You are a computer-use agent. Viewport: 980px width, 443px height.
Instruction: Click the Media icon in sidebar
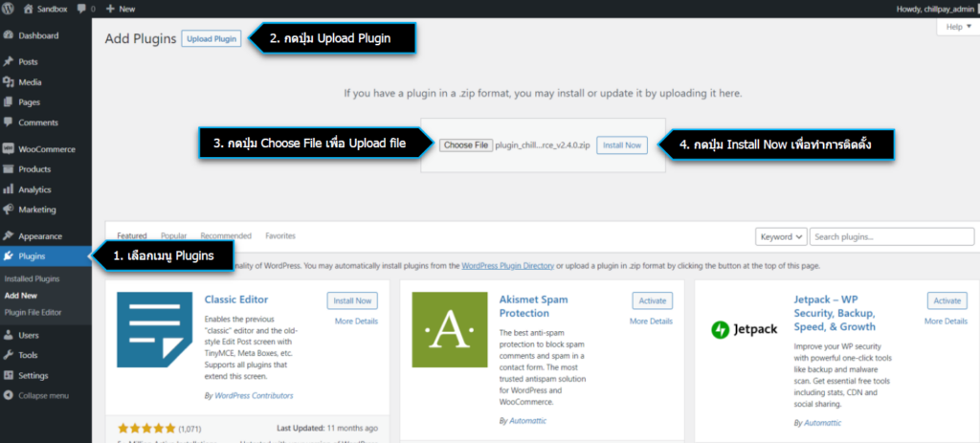click(x=8, y=82)
